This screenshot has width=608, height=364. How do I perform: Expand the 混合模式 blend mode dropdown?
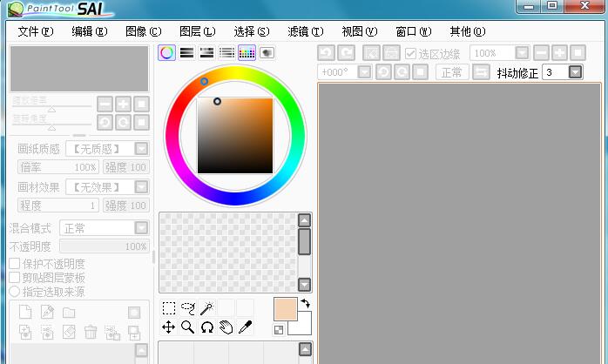tap(140, 228)
